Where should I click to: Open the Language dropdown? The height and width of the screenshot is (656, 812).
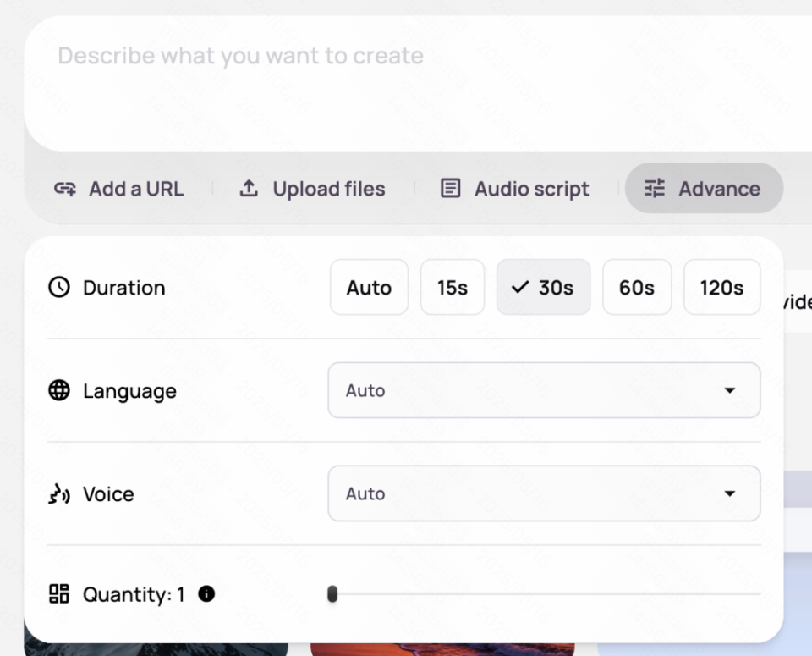point(544,390)
